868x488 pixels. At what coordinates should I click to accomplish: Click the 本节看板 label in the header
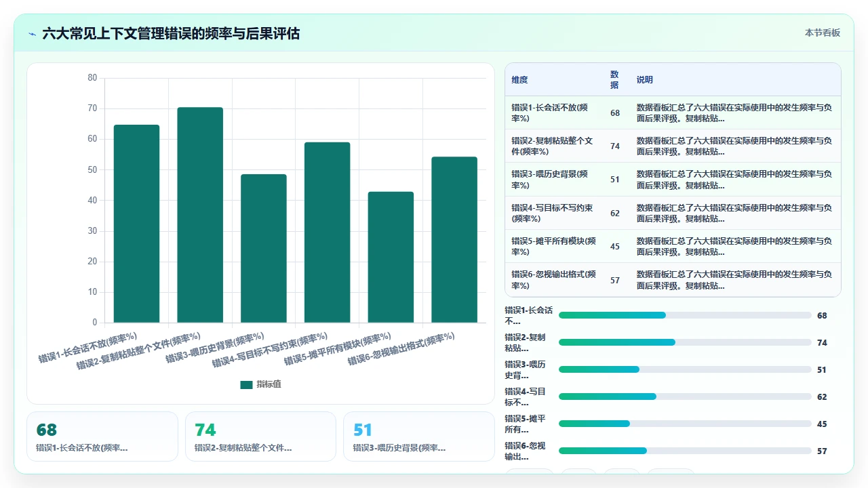822,33
